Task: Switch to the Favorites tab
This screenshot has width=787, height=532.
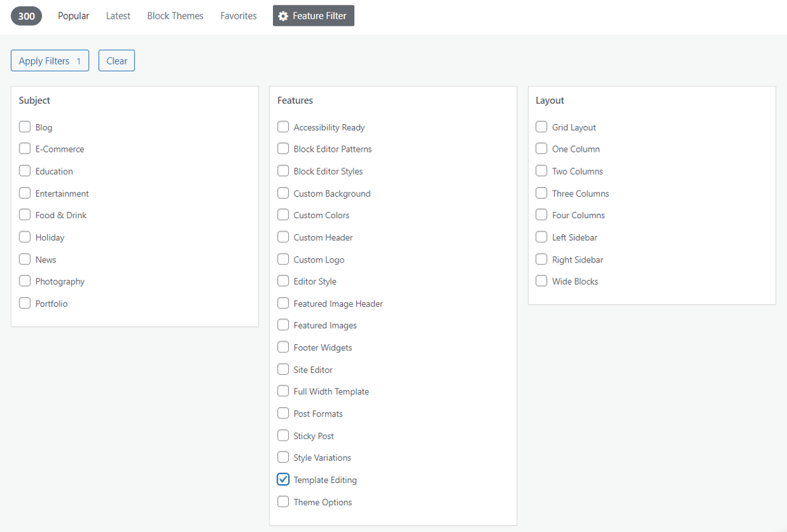Action: 238,15
